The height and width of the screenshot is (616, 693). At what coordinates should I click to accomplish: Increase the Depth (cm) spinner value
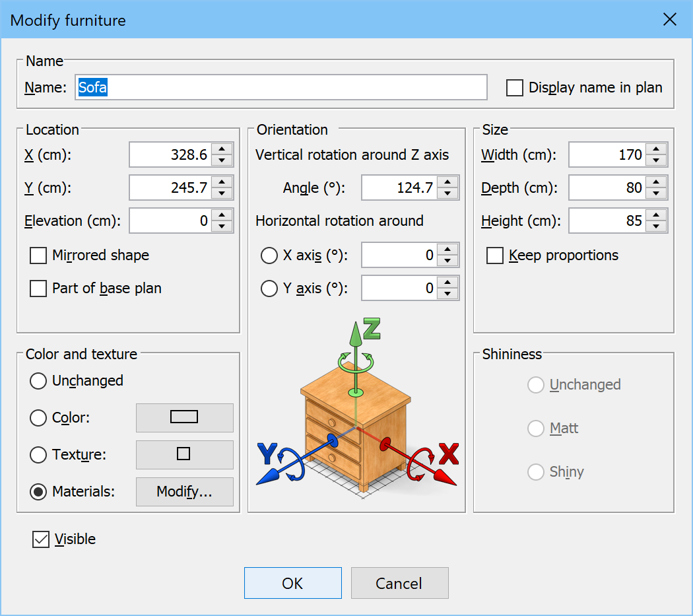656,182
